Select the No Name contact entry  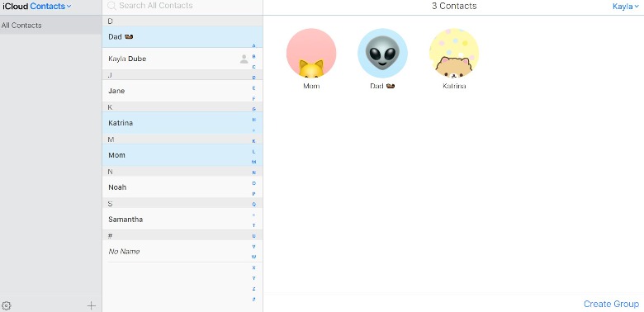182,251
